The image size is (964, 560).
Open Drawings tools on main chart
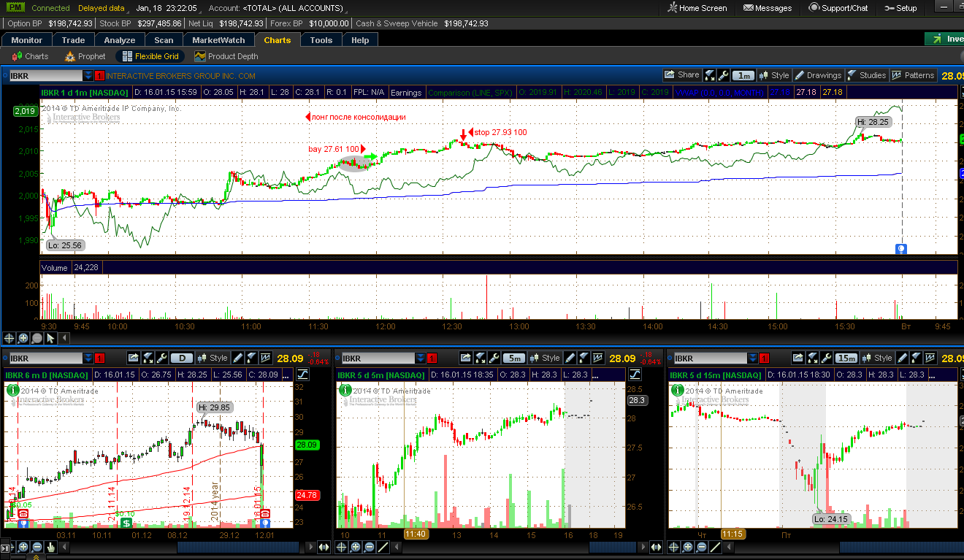coord(818,75)
